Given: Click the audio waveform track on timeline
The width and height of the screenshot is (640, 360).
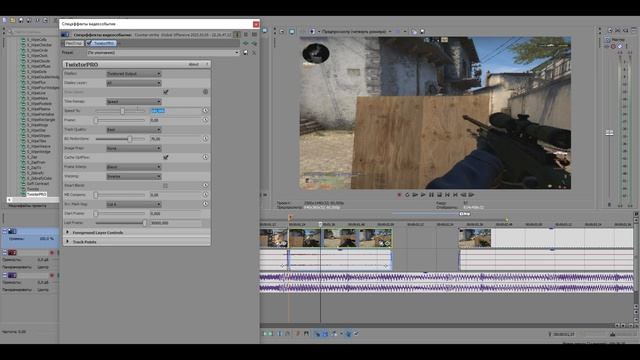Looking at the screenshot, I should click(447, 283).
